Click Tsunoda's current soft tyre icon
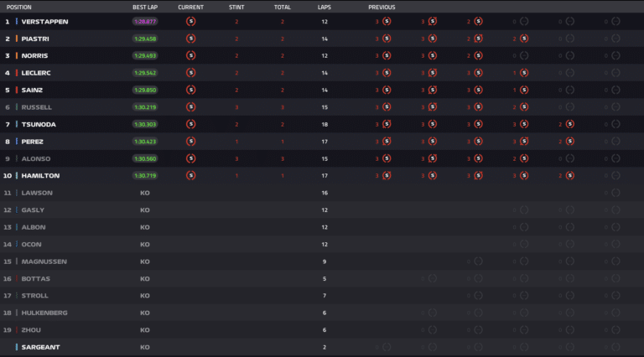This screenshot has height=357, width=644. [190, 124]
